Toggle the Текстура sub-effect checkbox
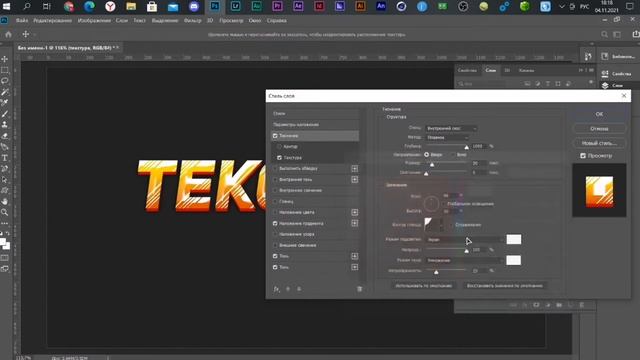The width and height of the screenshot is (640, 360). 280,158
